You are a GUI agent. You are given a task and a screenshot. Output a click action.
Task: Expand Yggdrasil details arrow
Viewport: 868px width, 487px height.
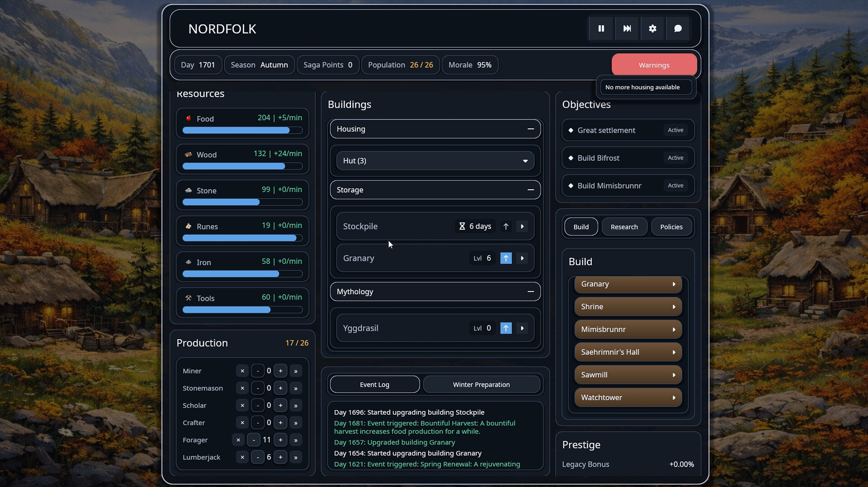pos(522,328)
